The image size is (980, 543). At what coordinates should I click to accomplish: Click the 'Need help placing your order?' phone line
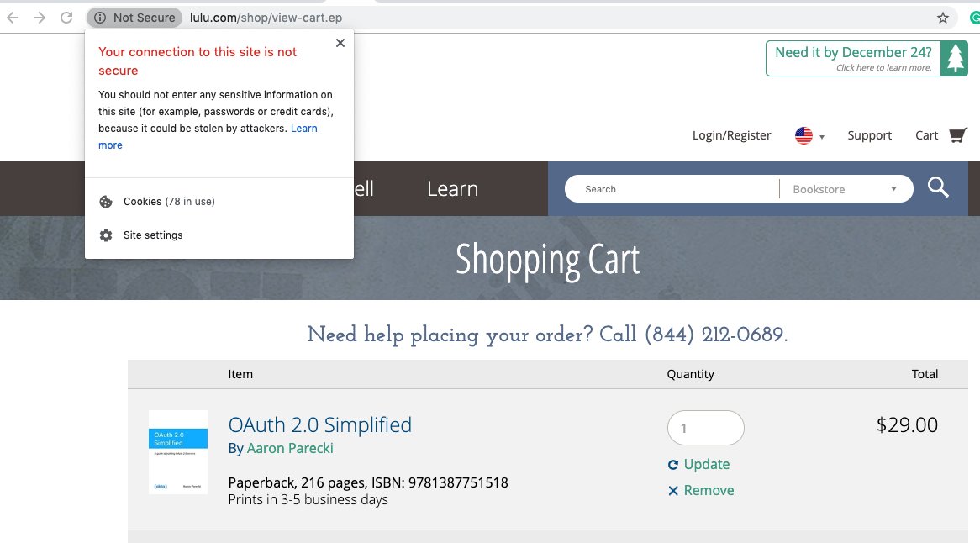[547, 335]
